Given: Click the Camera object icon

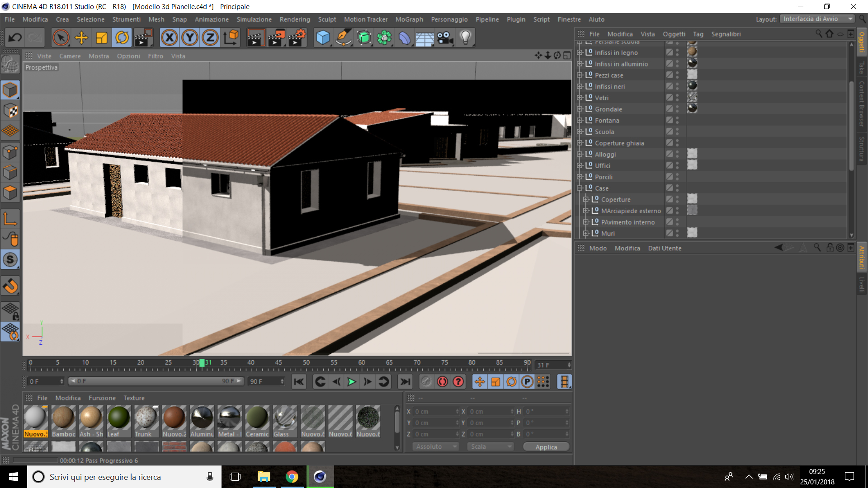Looking at the screenshot, I should click(445, 38).
